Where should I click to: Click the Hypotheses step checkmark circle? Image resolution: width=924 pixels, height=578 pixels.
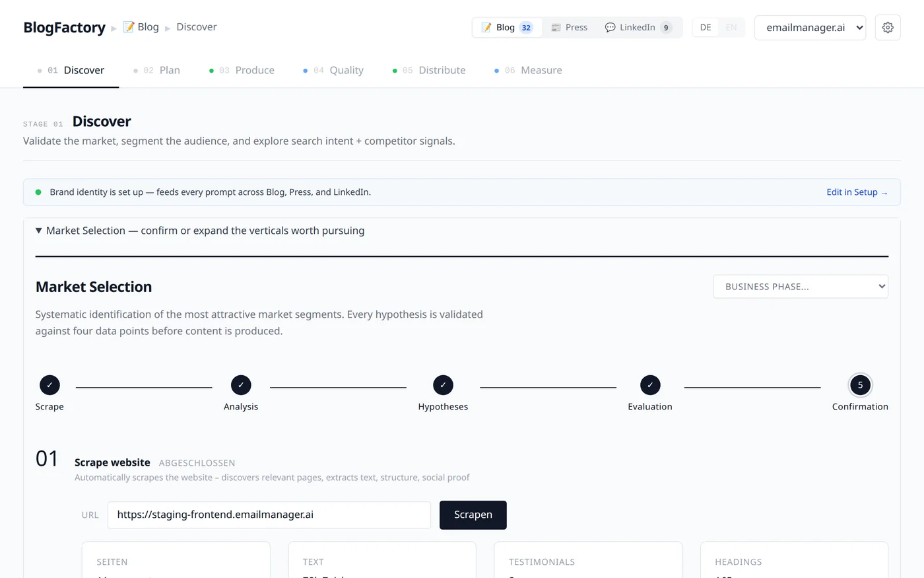pos(443,385)
